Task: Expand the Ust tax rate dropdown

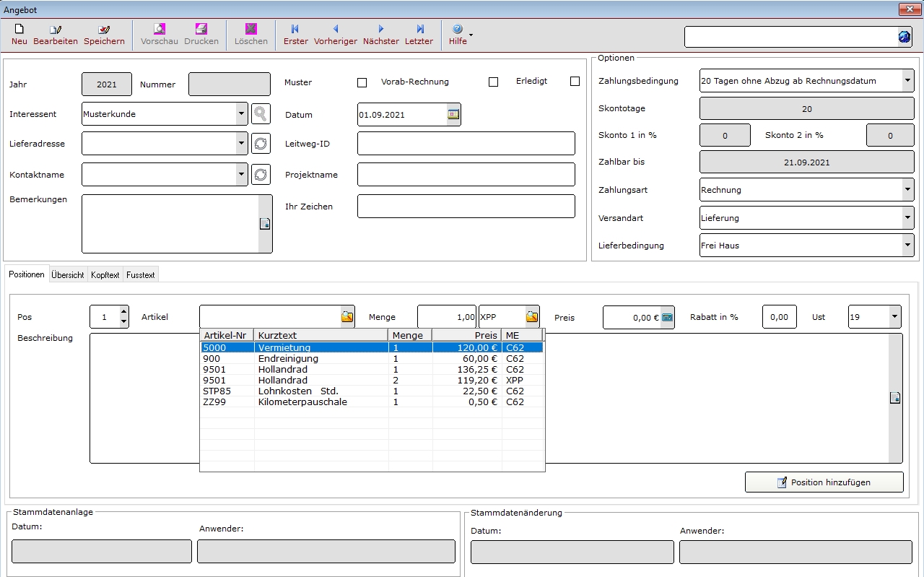Action: [894, 317]
